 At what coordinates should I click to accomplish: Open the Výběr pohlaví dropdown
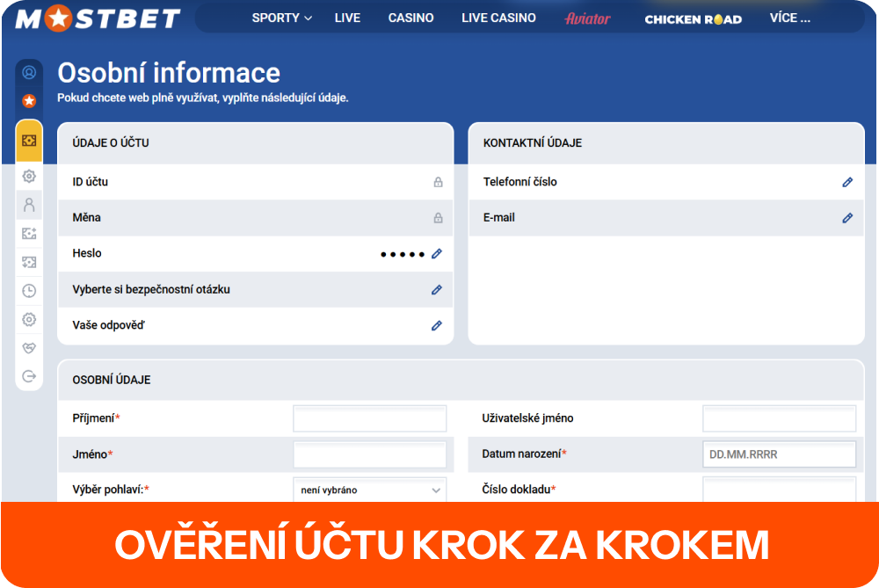pyautogui.click(x=369, y=490)
